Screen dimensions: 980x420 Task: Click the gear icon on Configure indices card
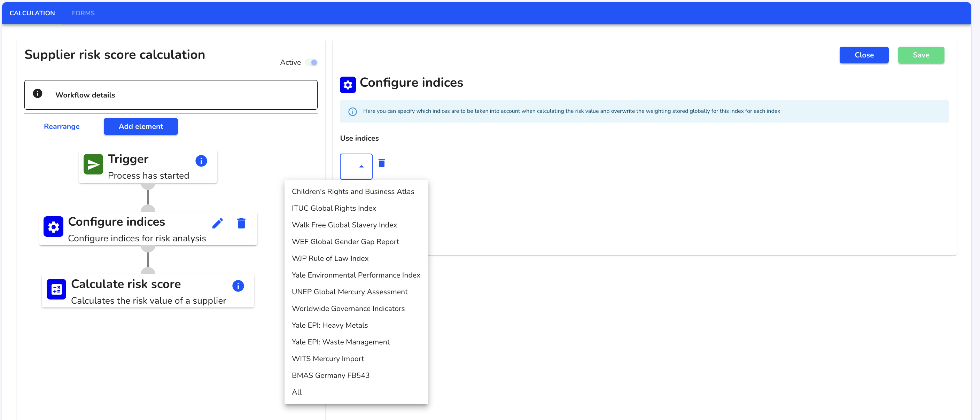[x=53, y=227]
